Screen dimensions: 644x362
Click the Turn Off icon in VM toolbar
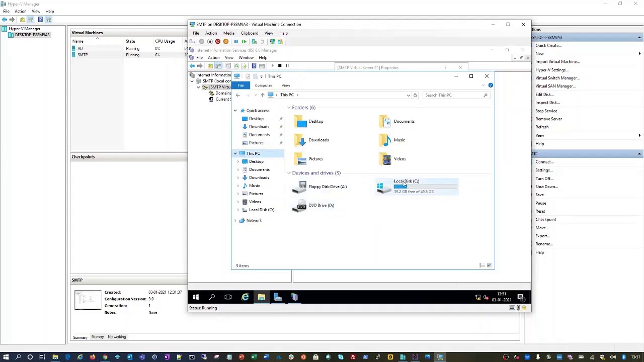coord(210,42)
